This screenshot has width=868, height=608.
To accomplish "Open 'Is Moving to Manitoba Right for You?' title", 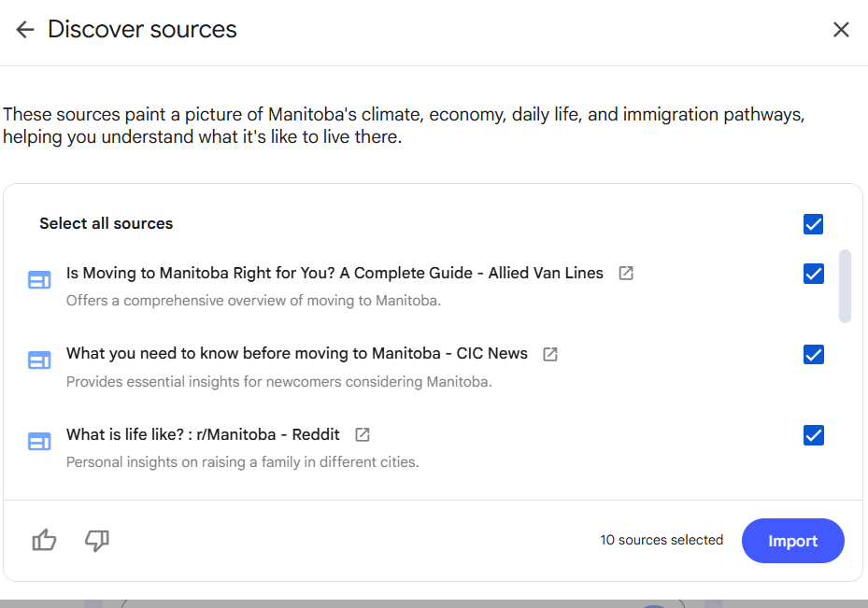I will pyautogui.click(x=334, y=274).
